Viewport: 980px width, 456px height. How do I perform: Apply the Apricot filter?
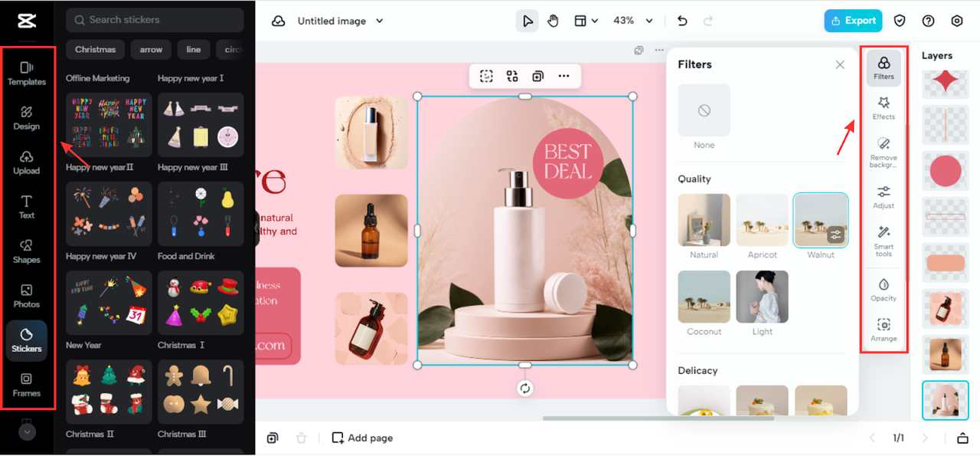[x=762, y=220]
